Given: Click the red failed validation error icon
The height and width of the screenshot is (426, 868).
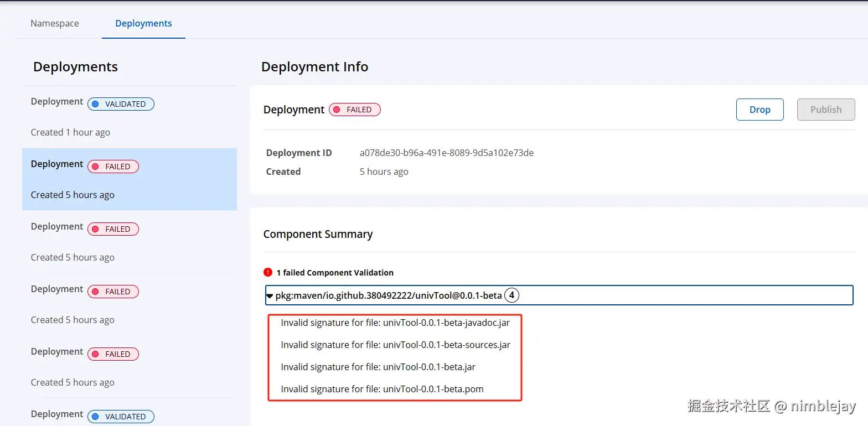Looking at the screenshot, I should pyautogui.click(x=268, y=272).
